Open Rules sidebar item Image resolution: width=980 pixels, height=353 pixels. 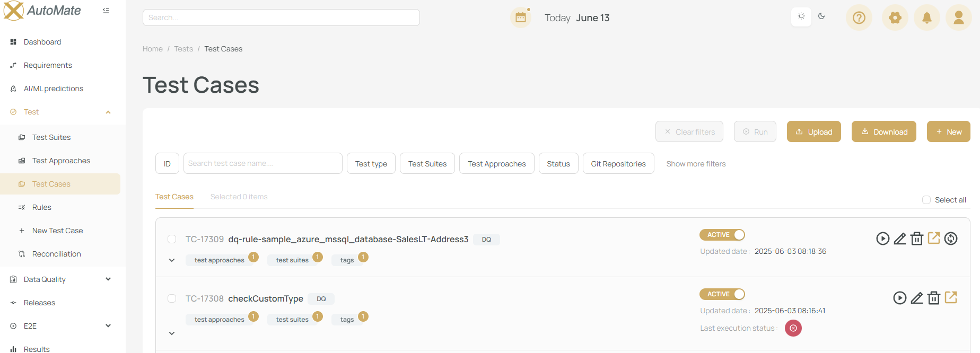pyautogui.click(x=42, y=207)
